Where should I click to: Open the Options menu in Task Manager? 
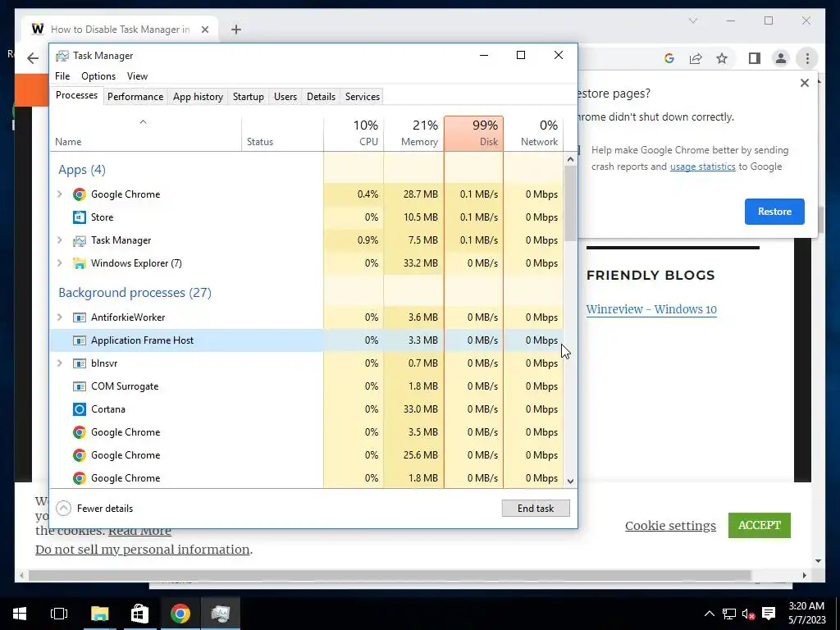[98, 76]
